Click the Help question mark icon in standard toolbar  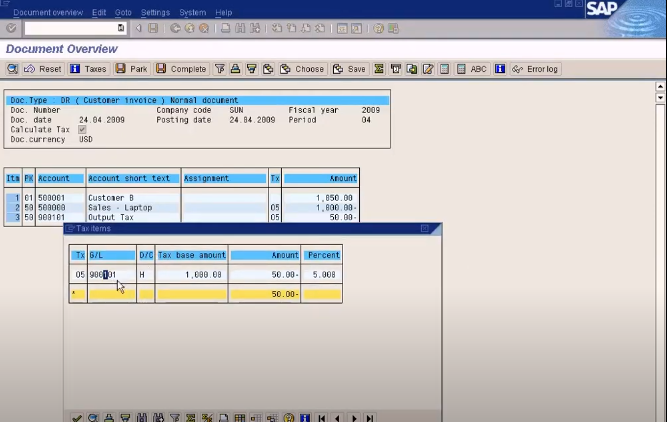(x=378, y=29)
